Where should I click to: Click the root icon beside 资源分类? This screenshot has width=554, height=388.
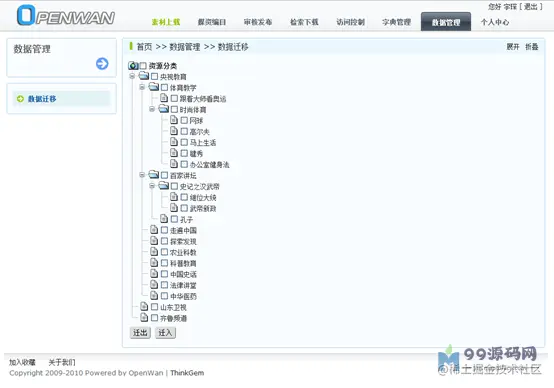(133, 65)
